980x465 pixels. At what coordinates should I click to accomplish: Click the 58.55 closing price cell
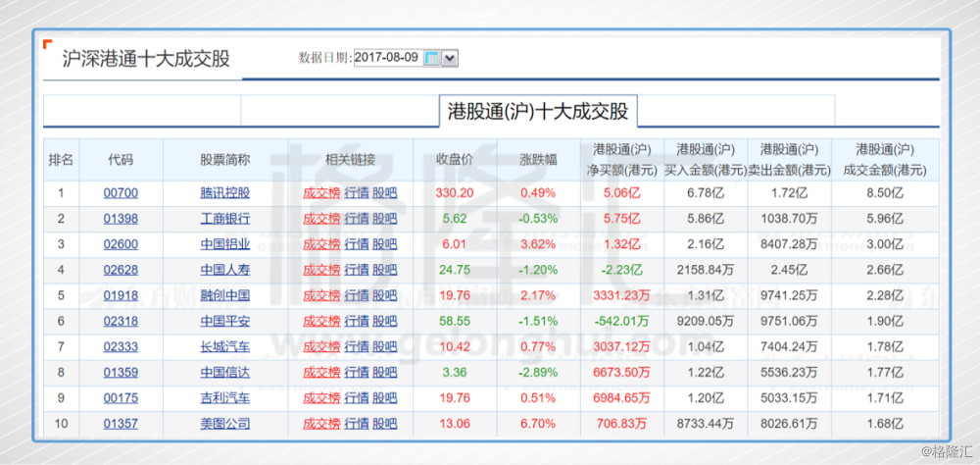click(455, 322)
